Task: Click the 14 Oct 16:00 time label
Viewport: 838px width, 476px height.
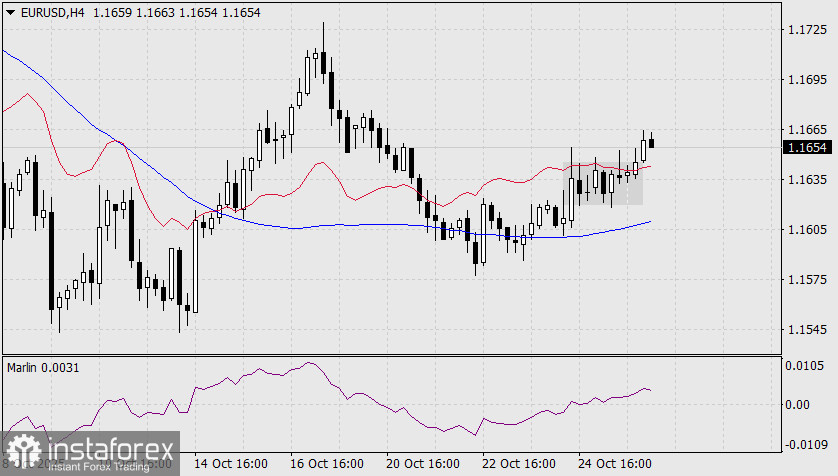Action: coord(230,463)
